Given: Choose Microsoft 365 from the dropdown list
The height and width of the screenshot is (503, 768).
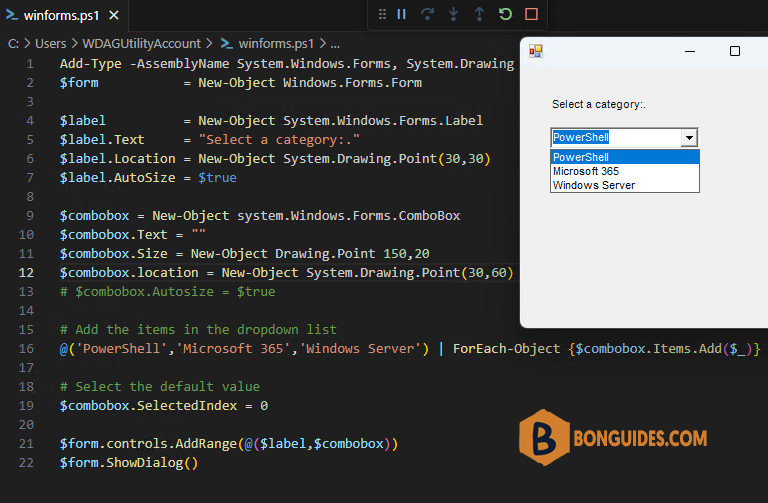Looking at the screenshot, I should (625, 171).
